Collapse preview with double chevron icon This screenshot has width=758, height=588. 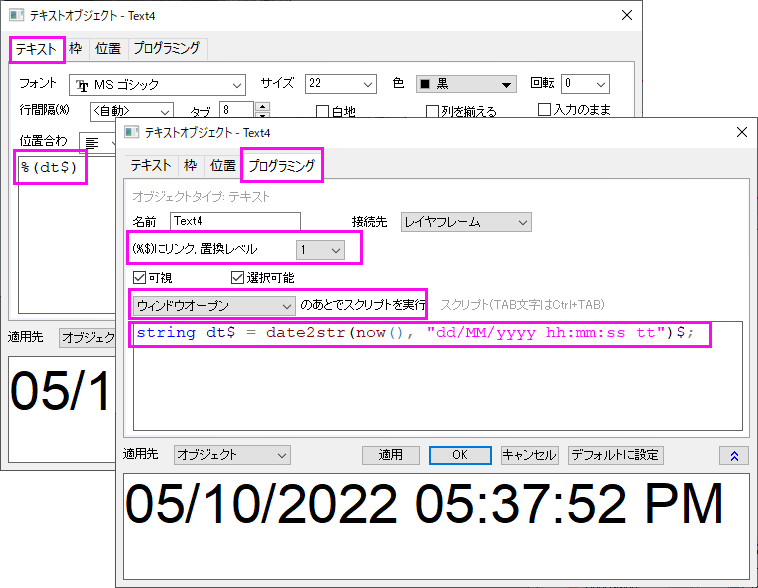click(734, 456)
